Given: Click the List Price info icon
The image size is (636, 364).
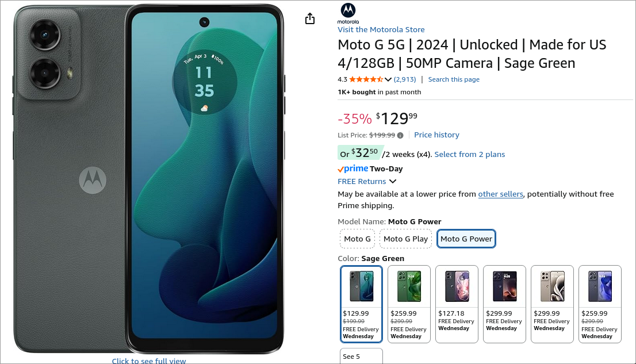Looking at the screenshot, I should coord(400,136).
